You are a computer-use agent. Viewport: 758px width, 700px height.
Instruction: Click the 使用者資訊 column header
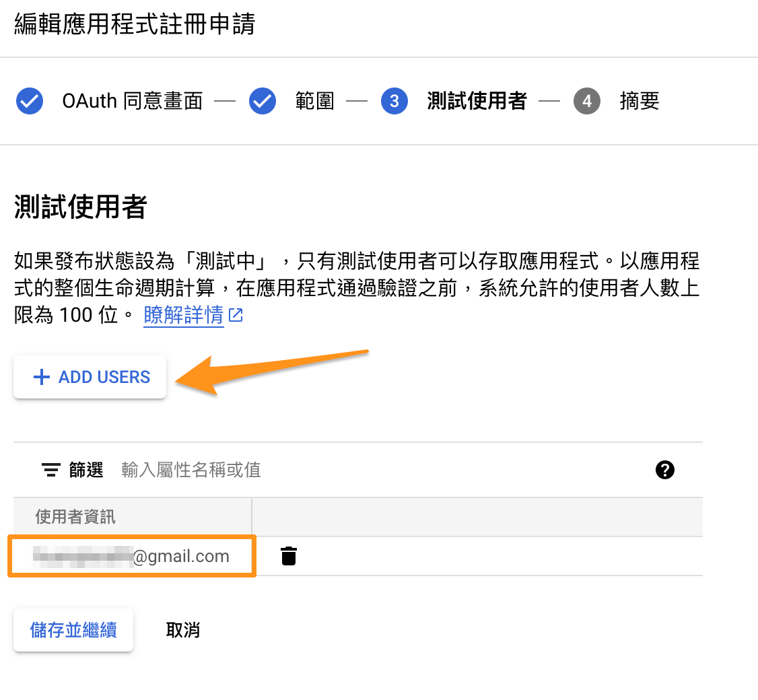point(75,517)
